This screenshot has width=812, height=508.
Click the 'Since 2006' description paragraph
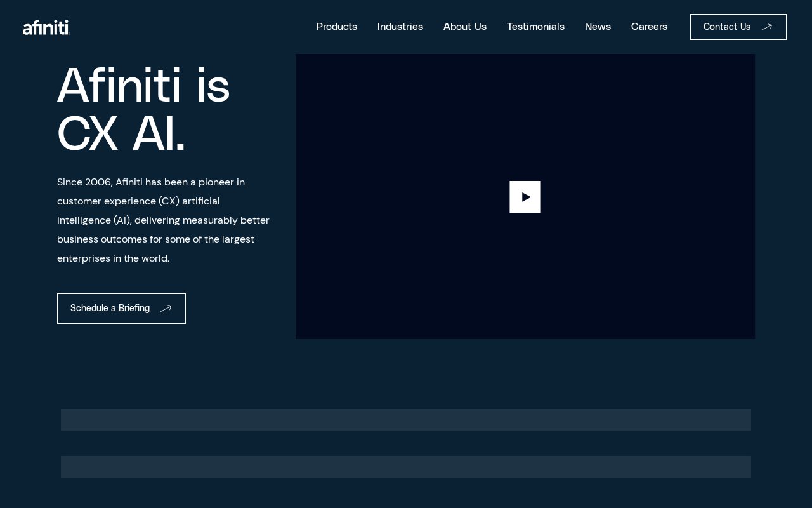click(164, 220)
